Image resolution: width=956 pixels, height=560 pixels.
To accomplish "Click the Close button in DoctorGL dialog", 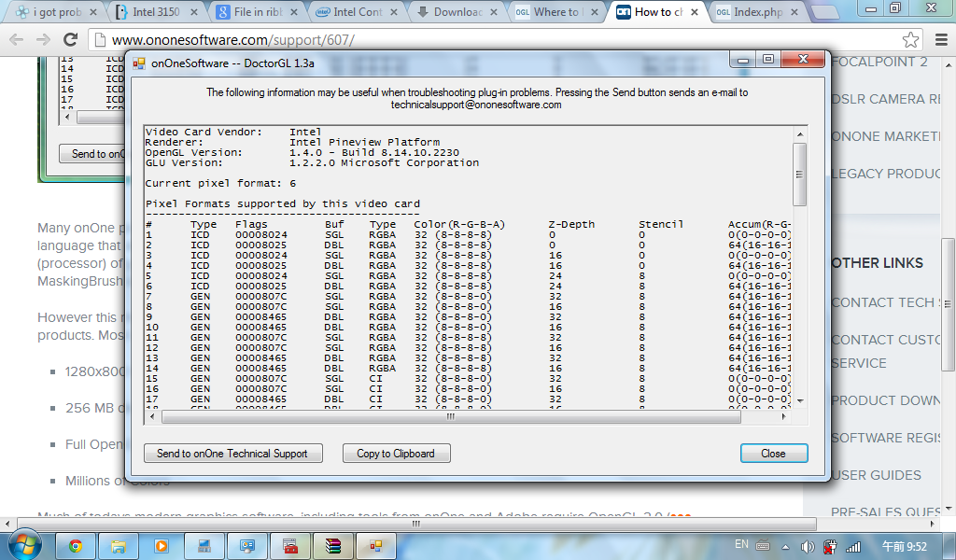I will (773, 454).
